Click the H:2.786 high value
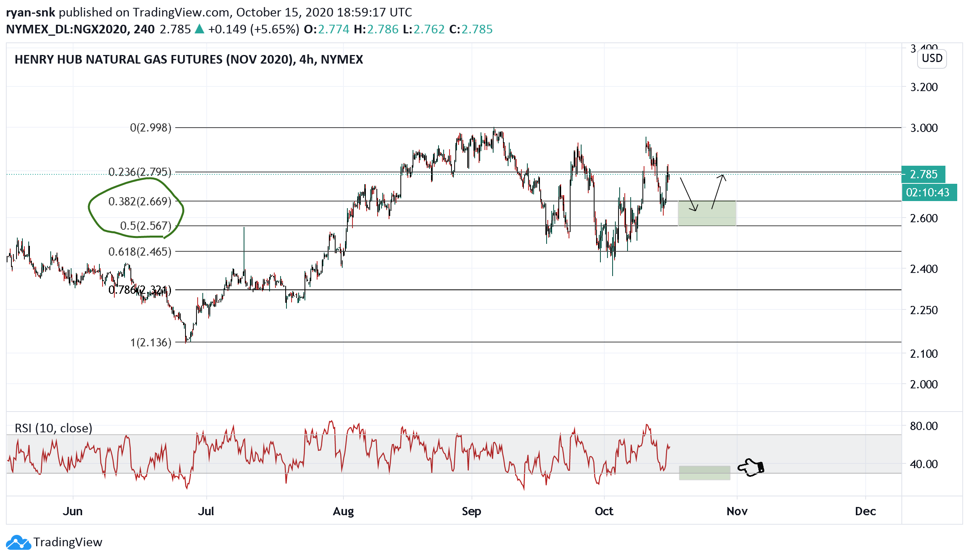 click(376, 29)
